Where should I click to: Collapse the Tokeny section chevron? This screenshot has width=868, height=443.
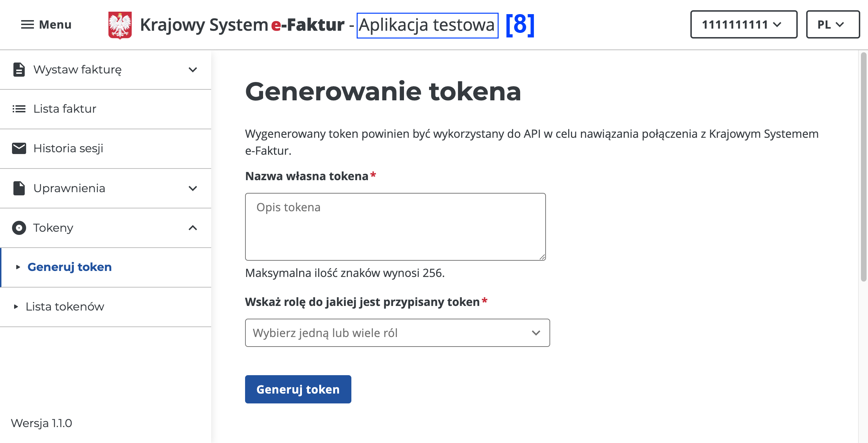(x=193, y=228)
